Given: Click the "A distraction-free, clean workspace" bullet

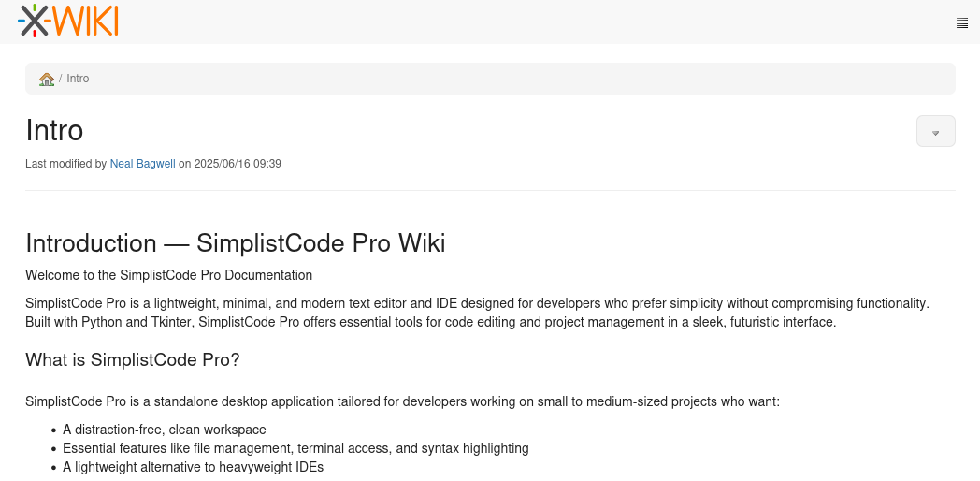Looking at the screenshot, I should (165, 430).
